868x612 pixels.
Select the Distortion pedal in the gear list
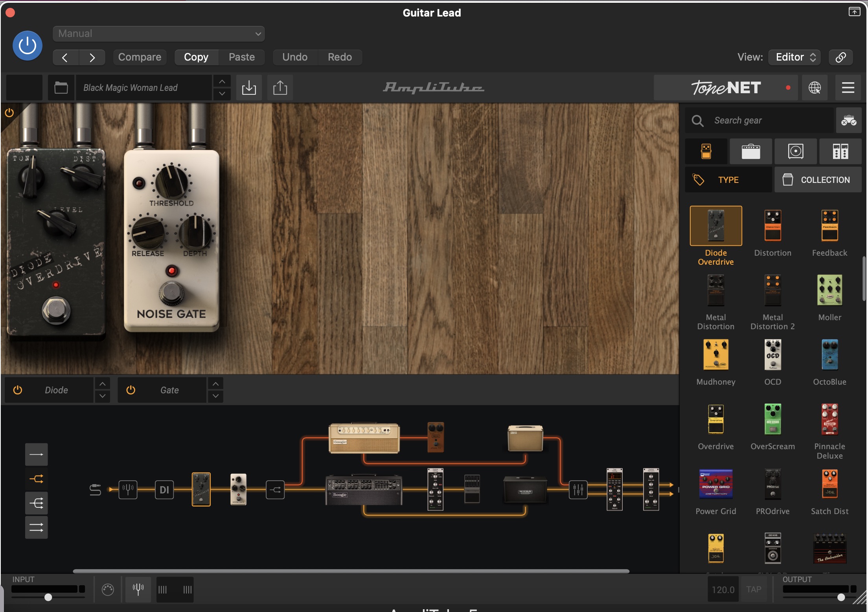772,226
